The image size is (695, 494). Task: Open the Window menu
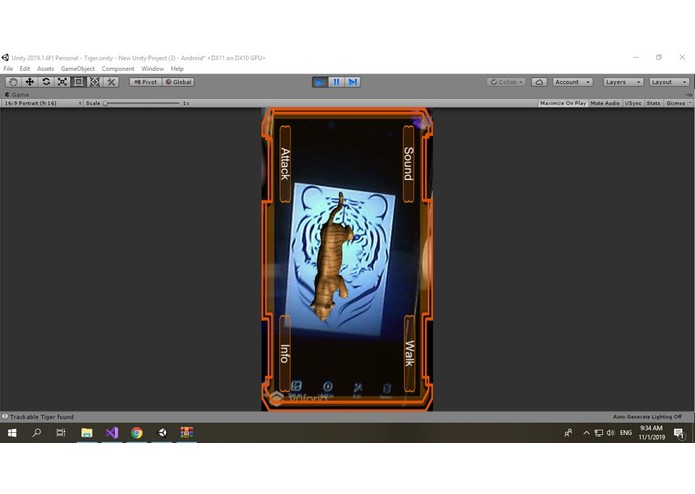click(152, 69)
